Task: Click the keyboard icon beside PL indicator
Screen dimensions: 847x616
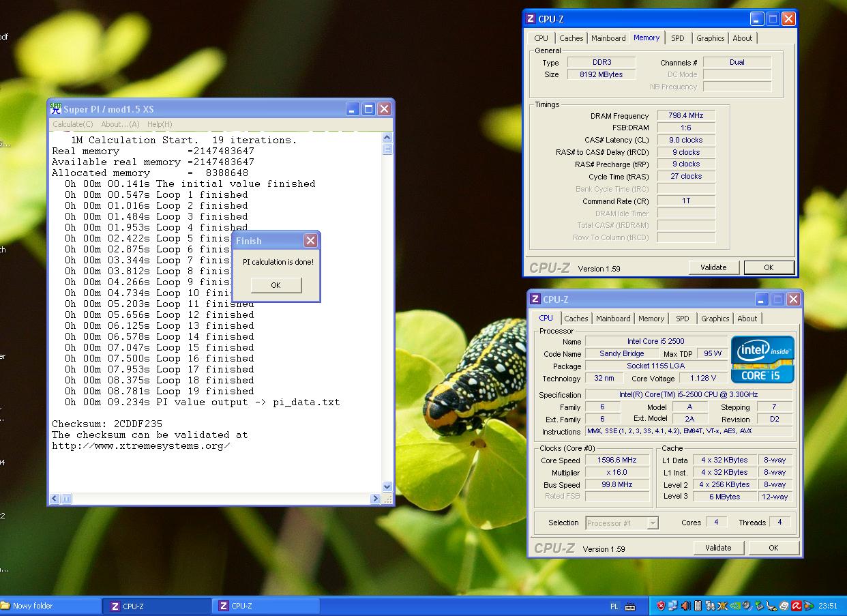Action: (630, 606)
